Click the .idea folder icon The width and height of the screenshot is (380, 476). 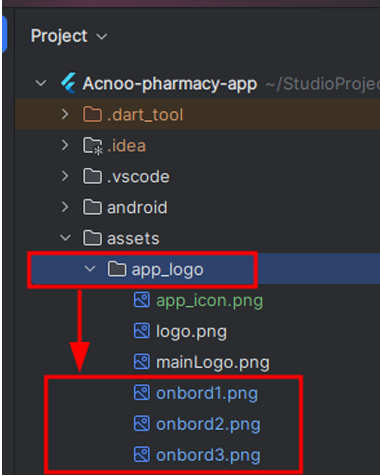pos(93,146)
